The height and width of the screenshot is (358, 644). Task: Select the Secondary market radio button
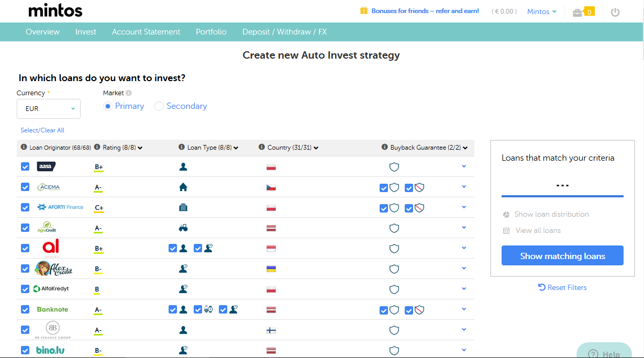click(x=159, y=106)
